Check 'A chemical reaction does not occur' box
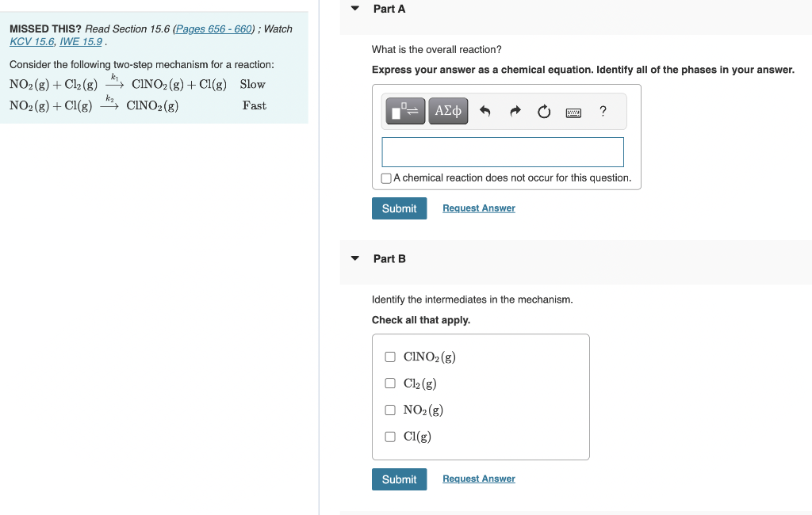This screenshot has height=515, width=812. [x=386, y=178]
